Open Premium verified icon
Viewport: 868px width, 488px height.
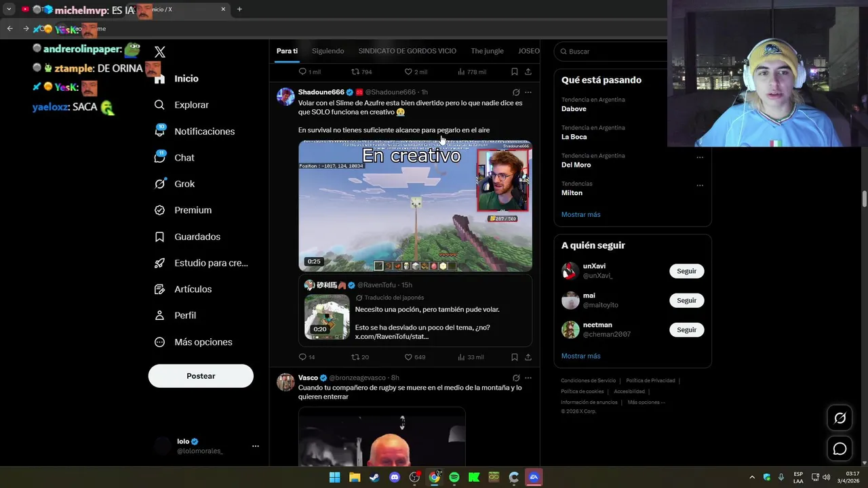pyautogui.click(x=160, y=210)
